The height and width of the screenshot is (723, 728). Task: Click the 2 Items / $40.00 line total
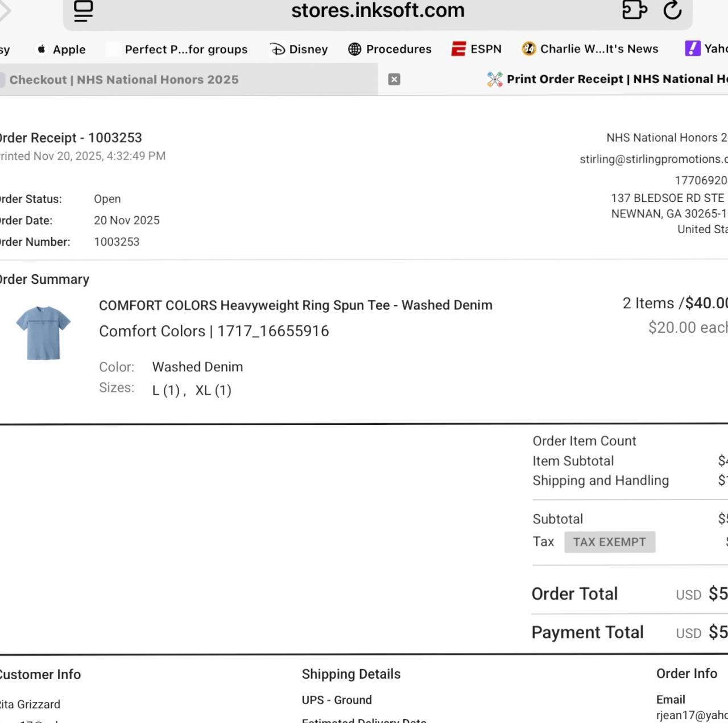675,303
